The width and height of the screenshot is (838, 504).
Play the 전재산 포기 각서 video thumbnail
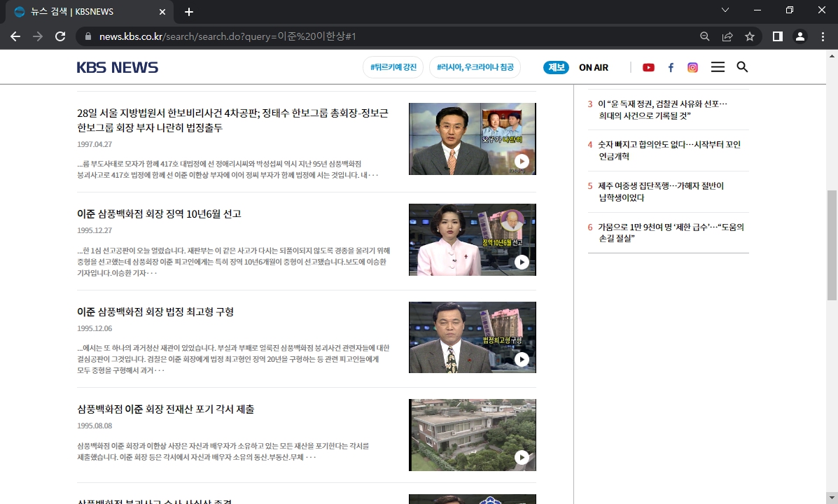(473, 435)
